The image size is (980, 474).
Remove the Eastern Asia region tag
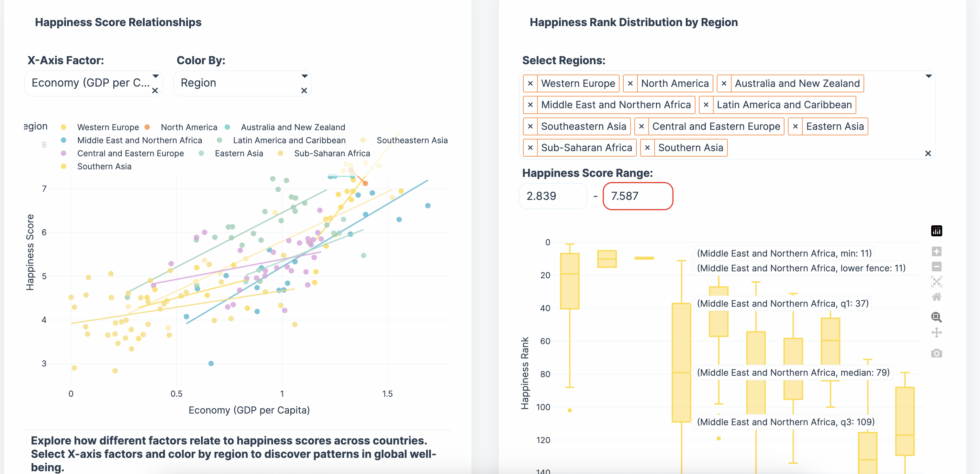pos(795,126)
